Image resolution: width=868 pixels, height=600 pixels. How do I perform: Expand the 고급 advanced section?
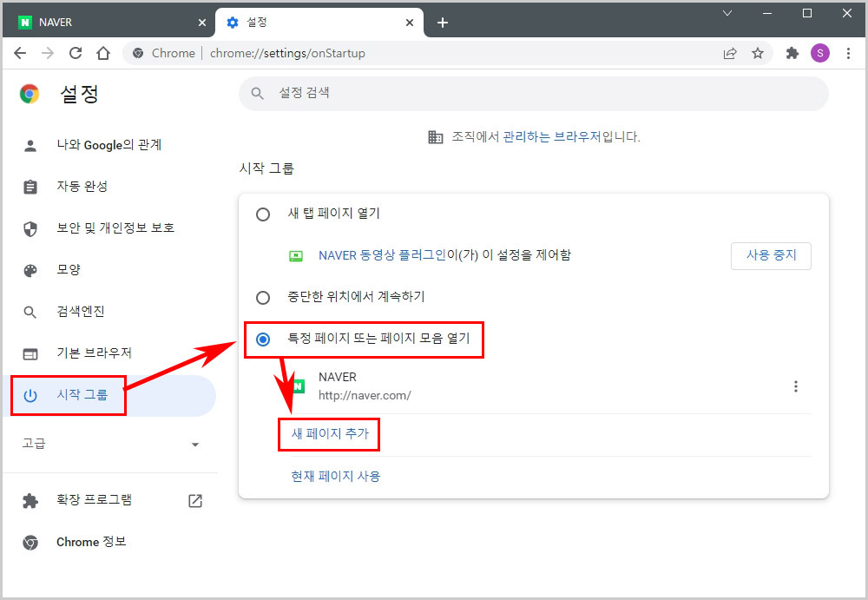click(x=109, y=444)
